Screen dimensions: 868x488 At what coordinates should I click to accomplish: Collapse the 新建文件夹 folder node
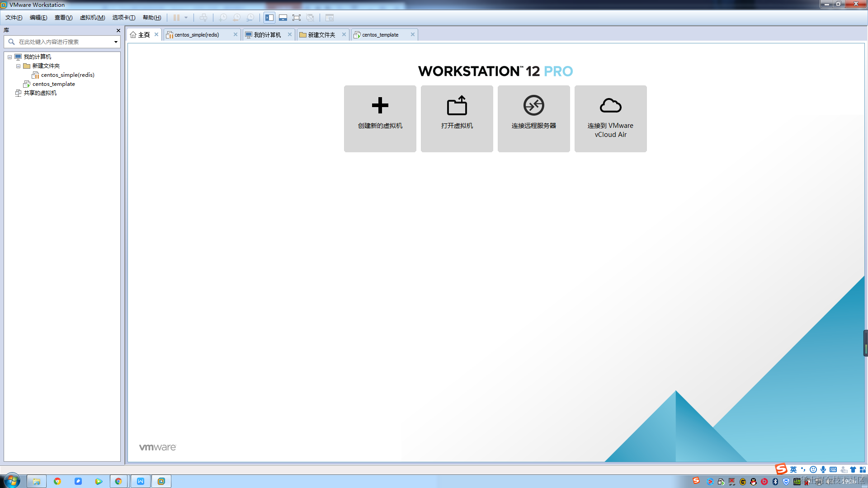(x=19, y=66)
